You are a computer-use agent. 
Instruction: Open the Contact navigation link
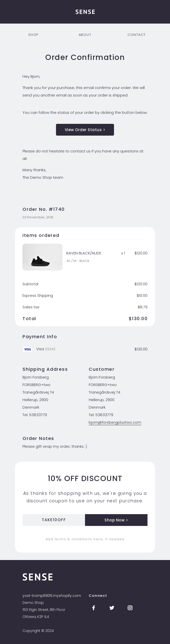click(x=136, y=35)
